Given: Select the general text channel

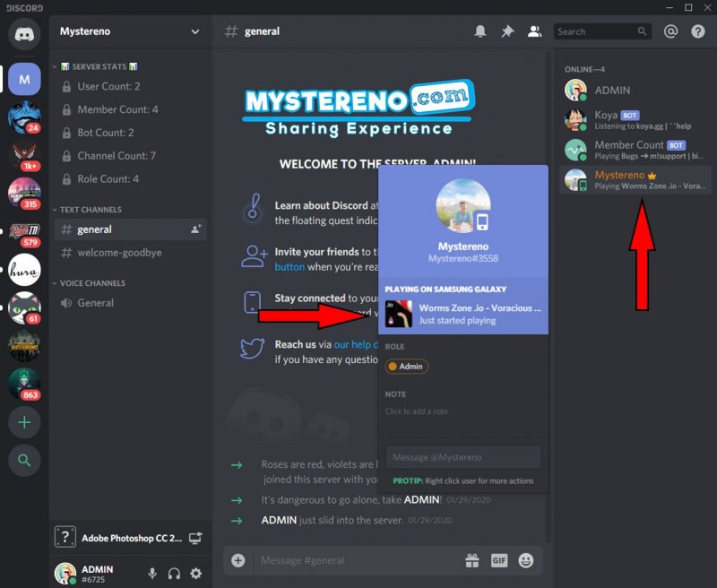Looking at the screenshot, I should tap(130, 229).
